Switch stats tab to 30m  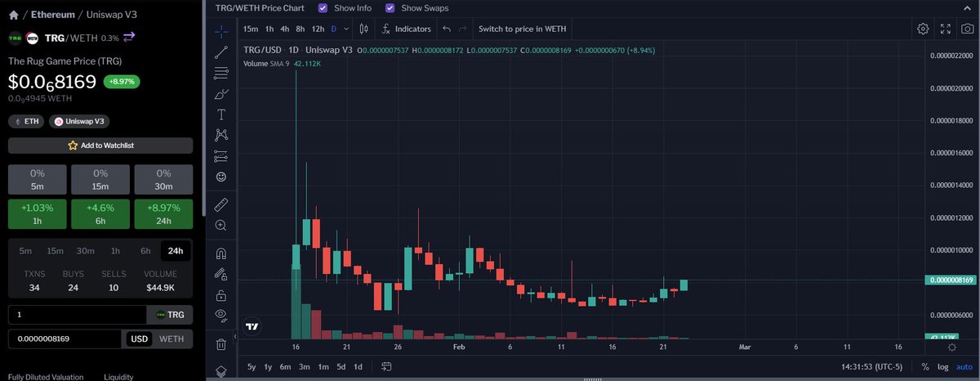85,250
